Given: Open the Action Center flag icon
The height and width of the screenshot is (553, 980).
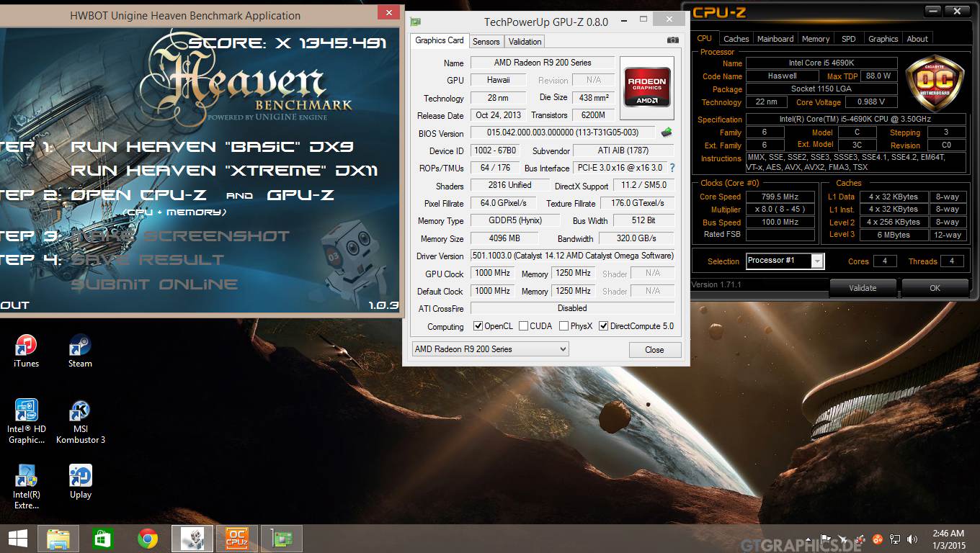Looking at the screenshot, I should (x=827, y=538).
